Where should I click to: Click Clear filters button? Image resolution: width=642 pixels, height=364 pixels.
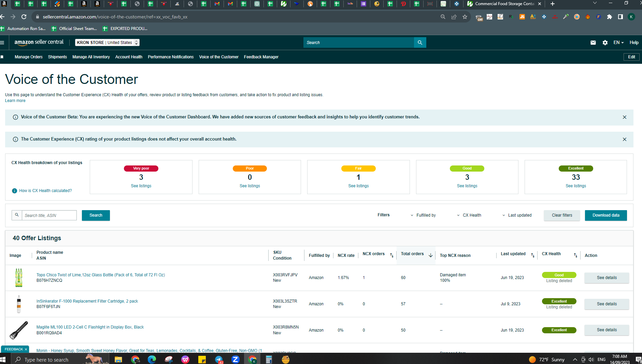(562, 215)
